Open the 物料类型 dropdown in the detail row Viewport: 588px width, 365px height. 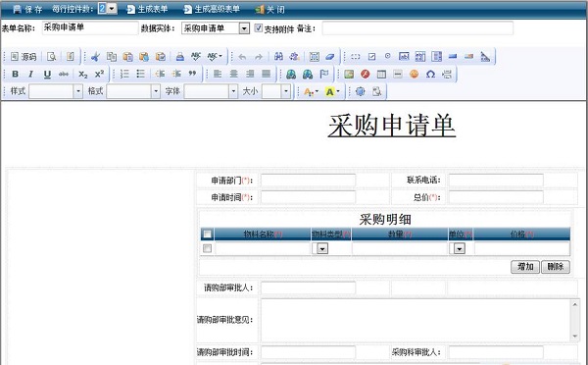tap(322, 248)
